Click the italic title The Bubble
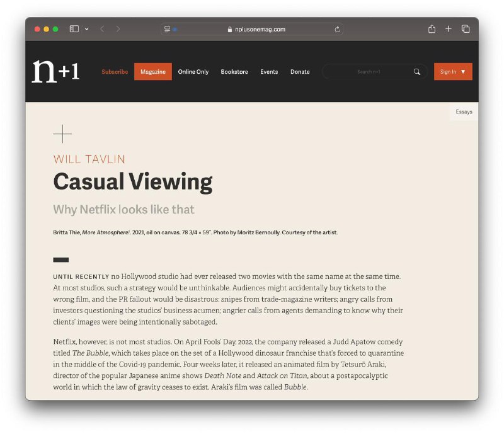Image resolution: width=504 pixels, height=434 pixels. (x=91, y=353)
